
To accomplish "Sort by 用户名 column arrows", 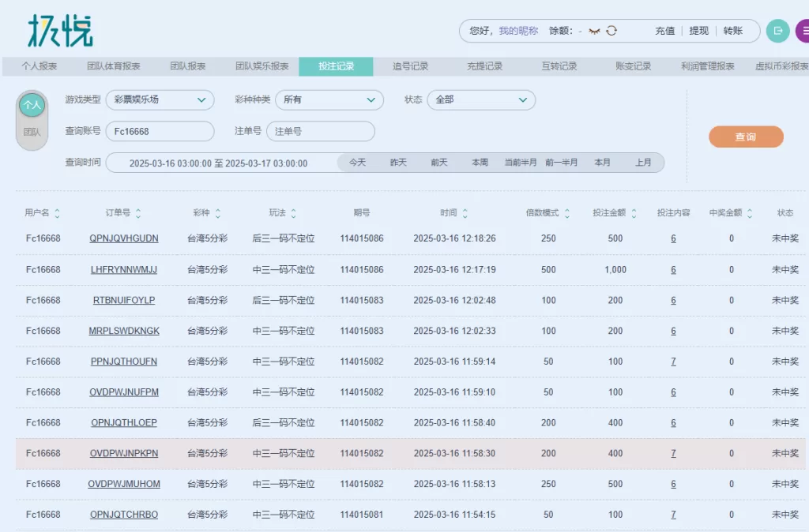I will 57,213.
